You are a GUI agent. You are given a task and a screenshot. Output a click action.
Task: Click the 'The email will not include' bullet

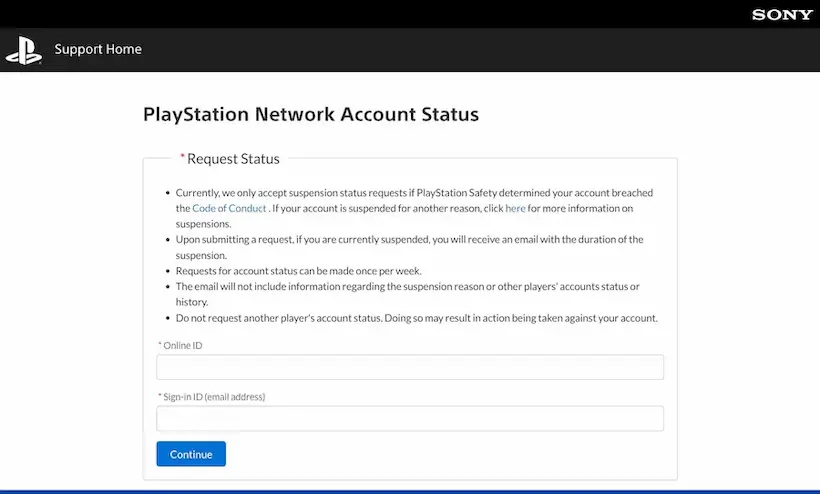point(407,294)
